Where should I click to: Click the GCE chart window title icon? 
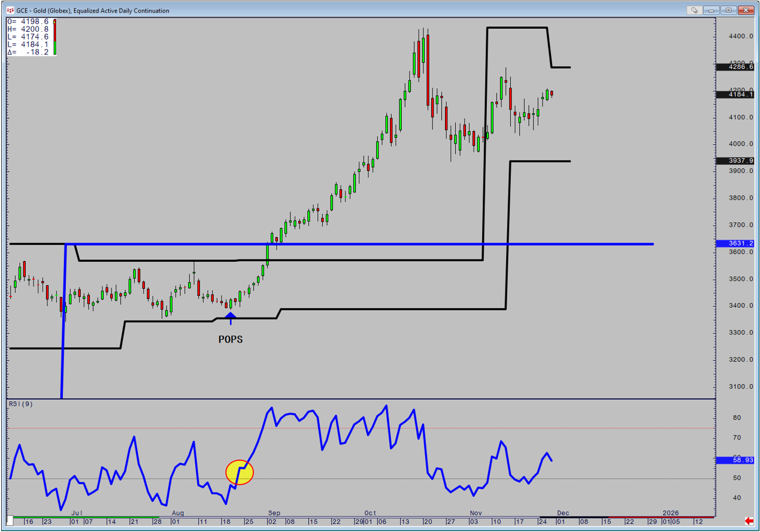[10, 10]
